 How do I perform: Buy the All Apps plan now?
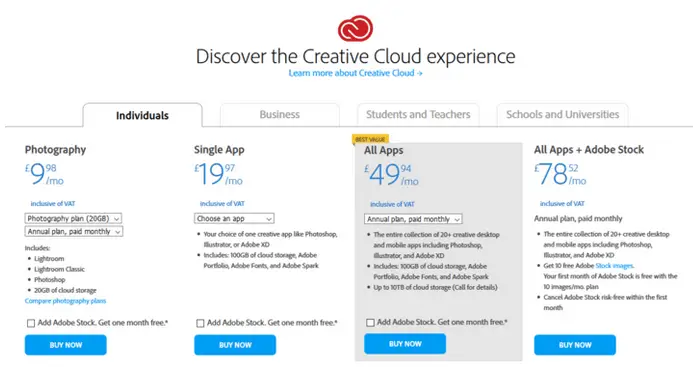click(405, 344)
